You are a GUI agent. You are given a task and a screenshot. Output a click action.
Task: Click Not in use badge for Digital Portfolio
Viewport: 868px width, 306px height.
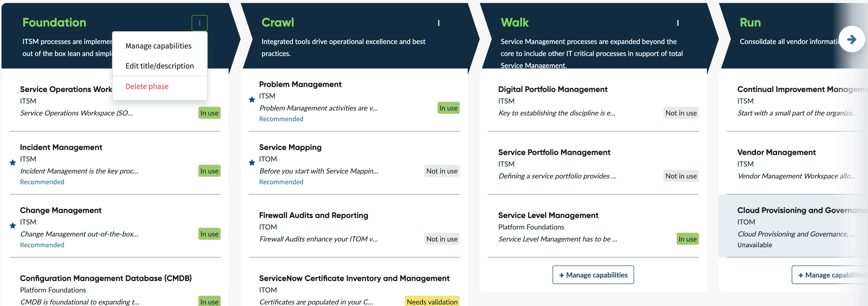click(x=681, y=113)
